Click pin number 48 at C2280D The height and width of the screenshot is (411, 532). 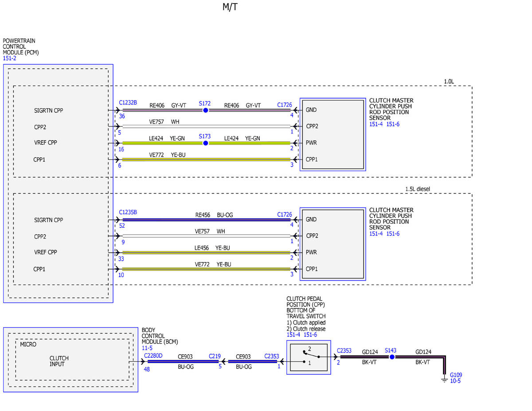coord(147,369)
